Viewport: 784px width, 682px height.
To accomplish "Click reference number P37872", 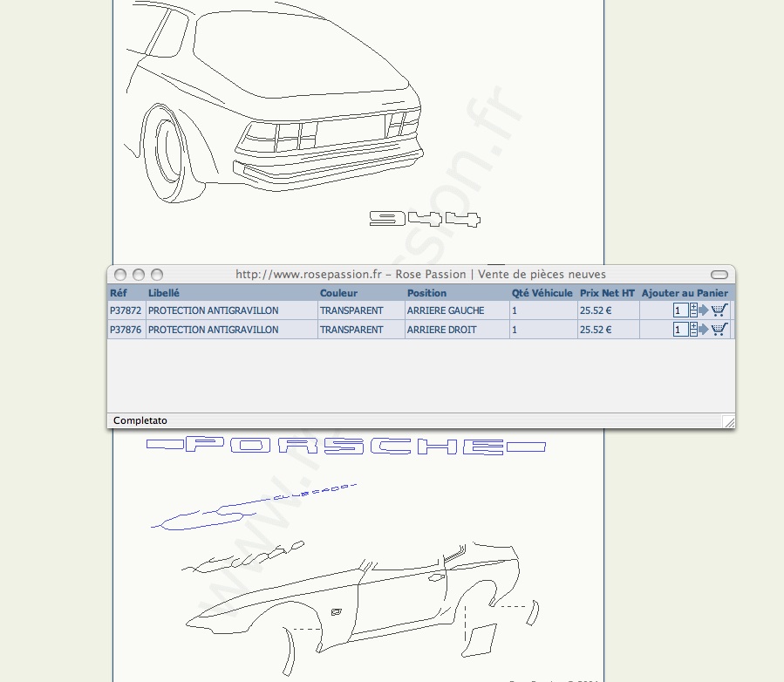I will 126,310.
